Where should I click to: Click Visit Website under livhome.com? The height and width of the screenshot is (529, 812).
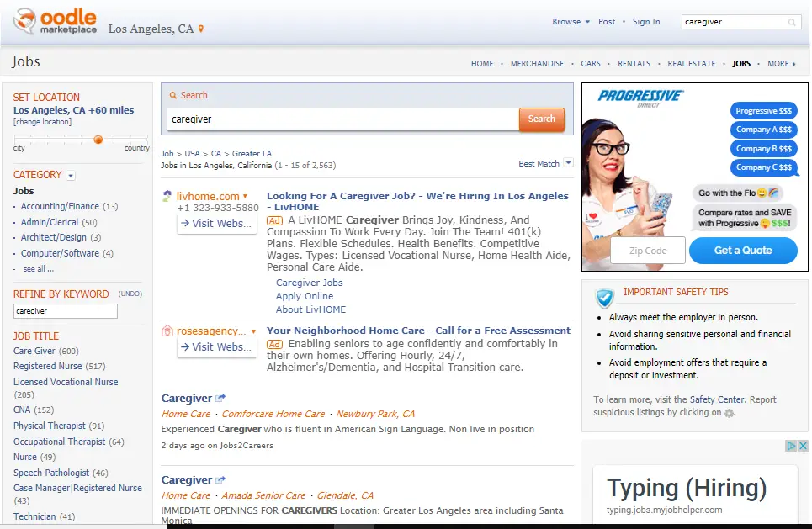point(216,224)
